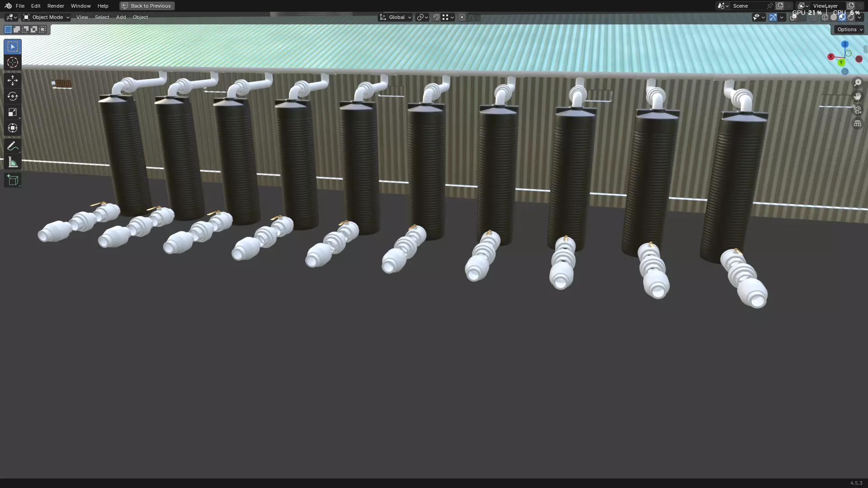Set selection mode to Intersect

[x=42, y=29]
